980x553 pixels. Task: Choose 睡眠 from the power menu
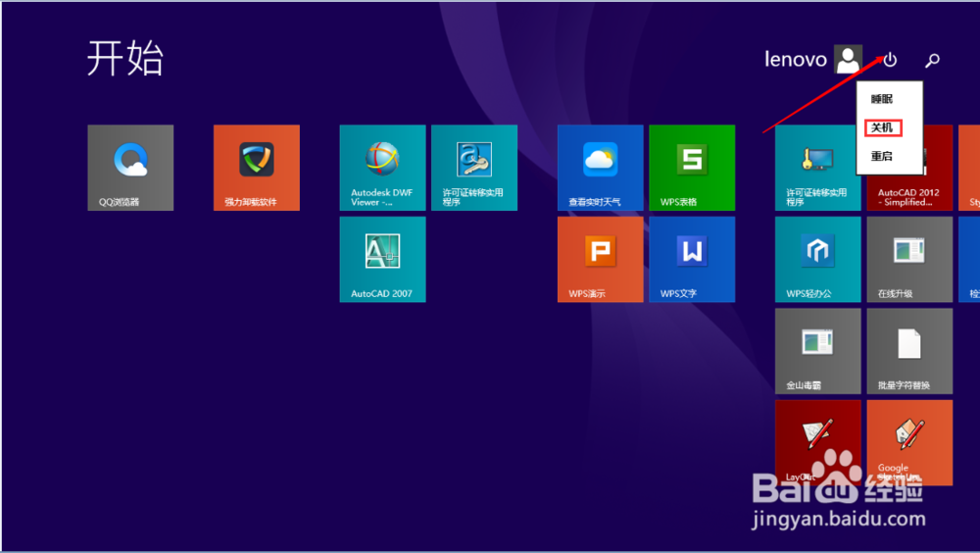(x=882, y=99)
